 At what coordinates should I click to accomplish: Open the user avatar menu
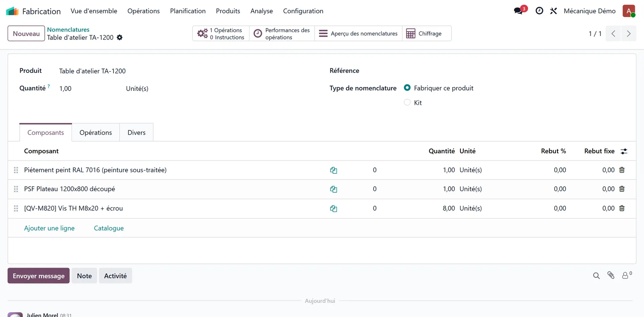(x=629, y=11)
